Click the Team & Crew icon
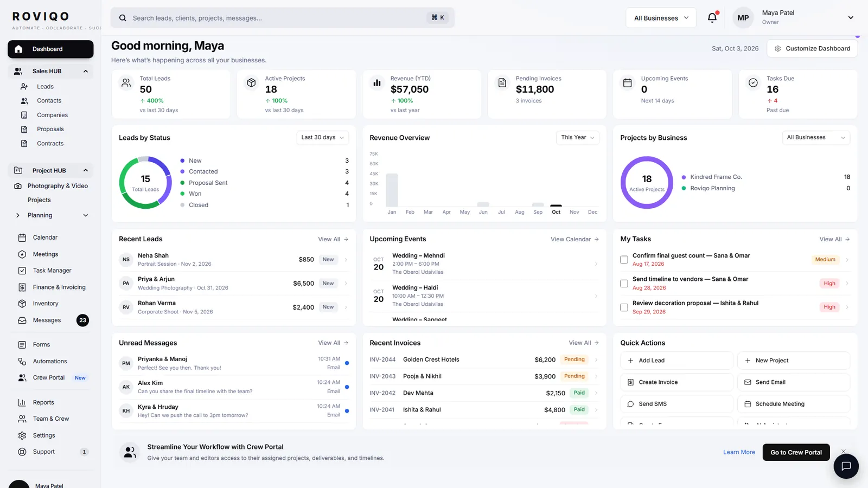The width and height of the screenshot is (868, 488). coord(22,419)
